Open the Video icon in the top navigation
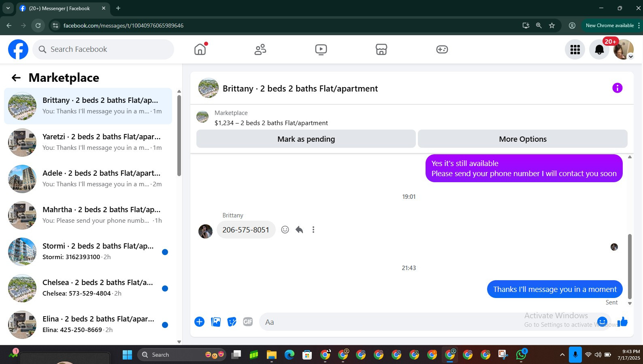Viewport: 643px width, 364px height. click(x=321, y=49)
